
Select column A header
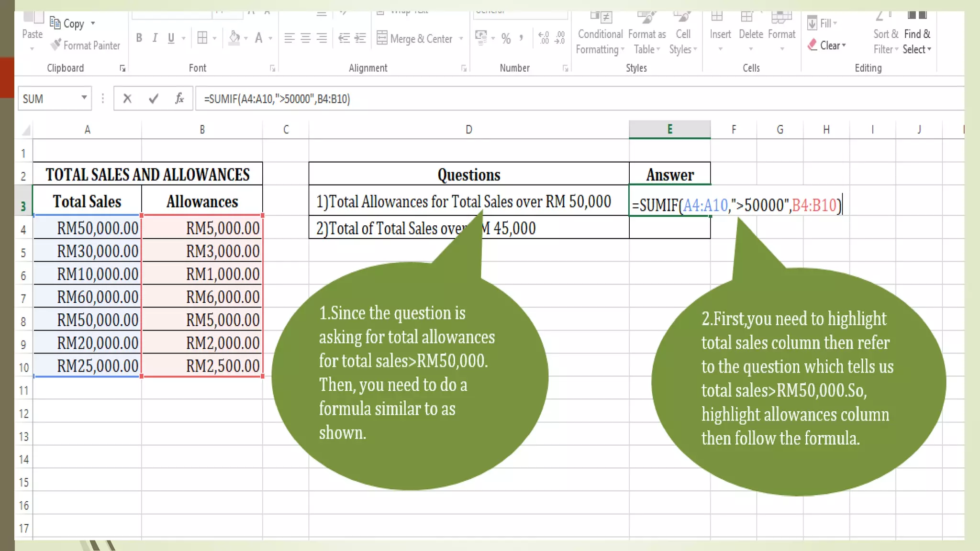(x=87, y=130)
